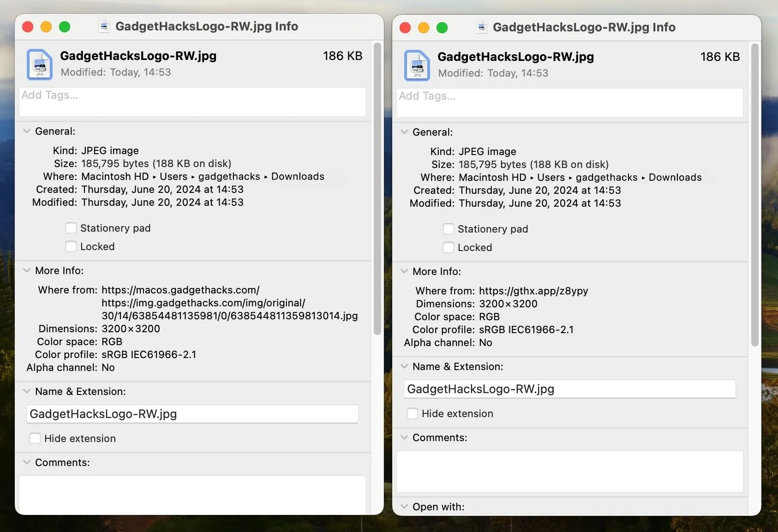This screenshot has width=778, height=532.
Task: Click the 186 KB size in left window header
Action: (342, 56)
